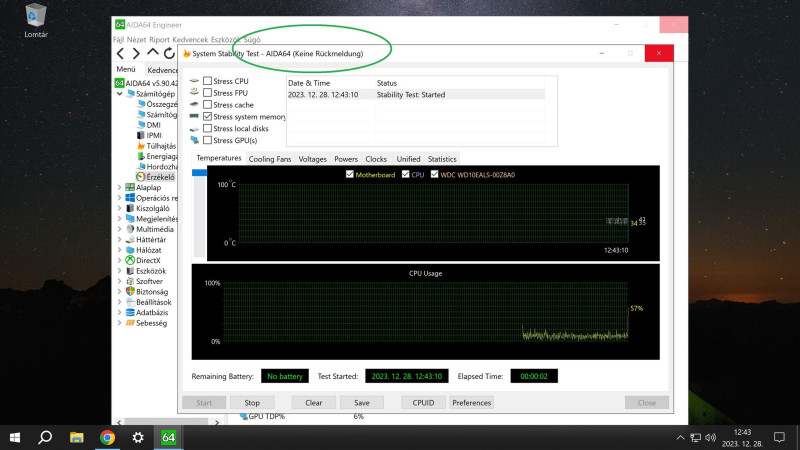Click the Háttértár storage icon
Viewport: 800px width, 450px height.
pyautogui.click(x=130, y=239)
